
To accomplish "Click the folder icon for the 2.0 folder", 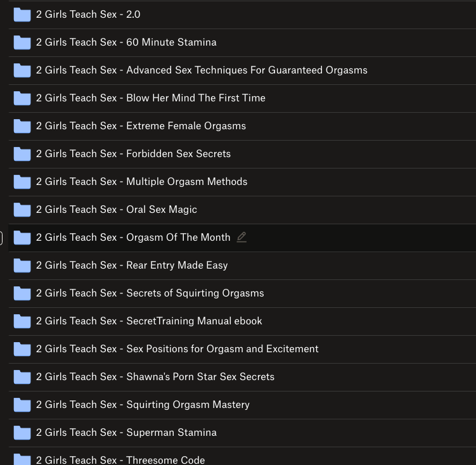I will (x=22, y=15).
